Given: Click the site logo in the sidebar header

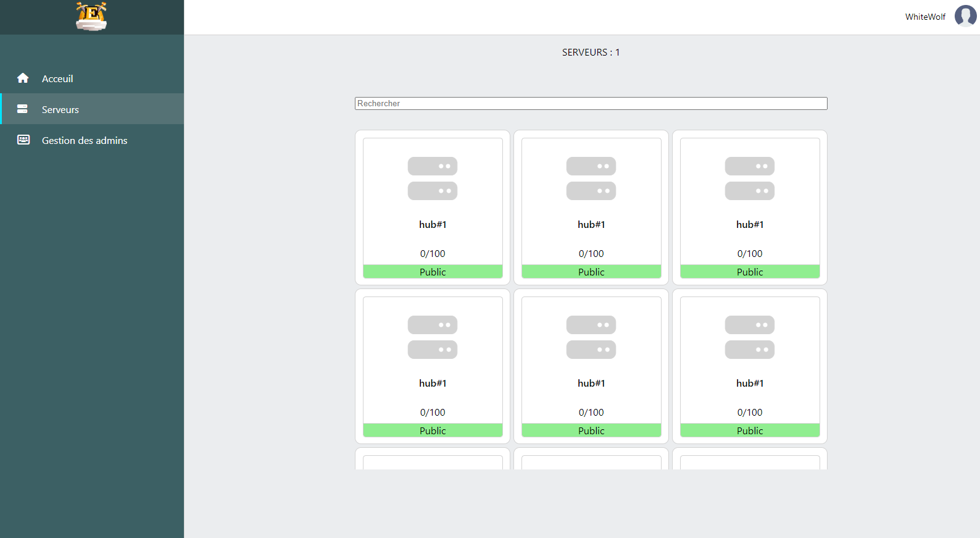Looking at the screenshot, I should point(91,17).
